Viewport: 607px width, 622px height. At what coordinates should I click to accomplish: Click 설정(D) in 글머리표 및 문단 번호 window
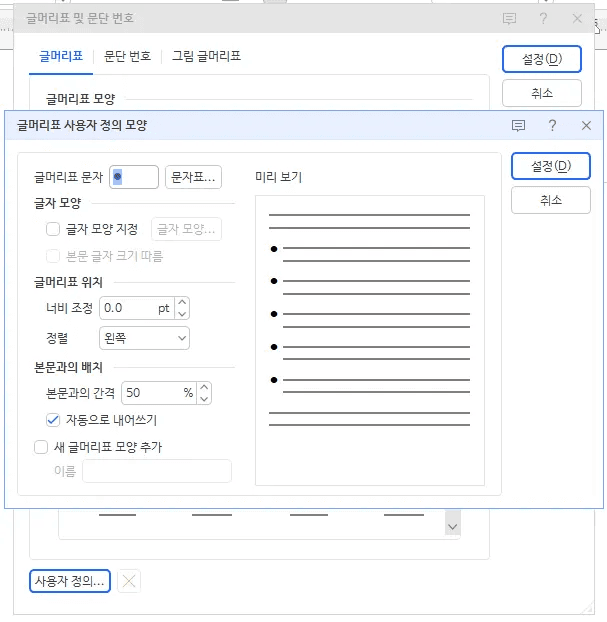coord(542,59)
